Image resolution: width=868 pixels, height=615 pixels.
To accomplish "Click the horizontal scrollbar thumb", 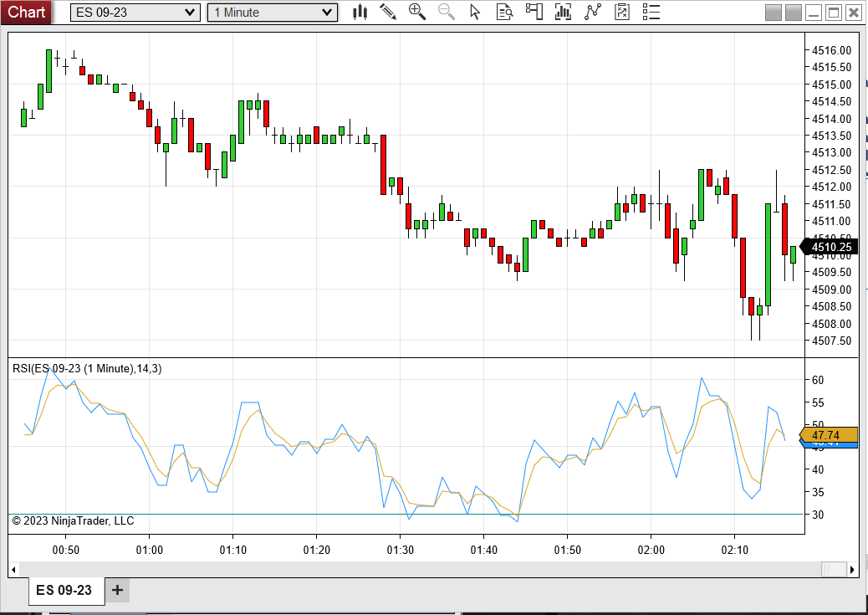I will point(834,569).
